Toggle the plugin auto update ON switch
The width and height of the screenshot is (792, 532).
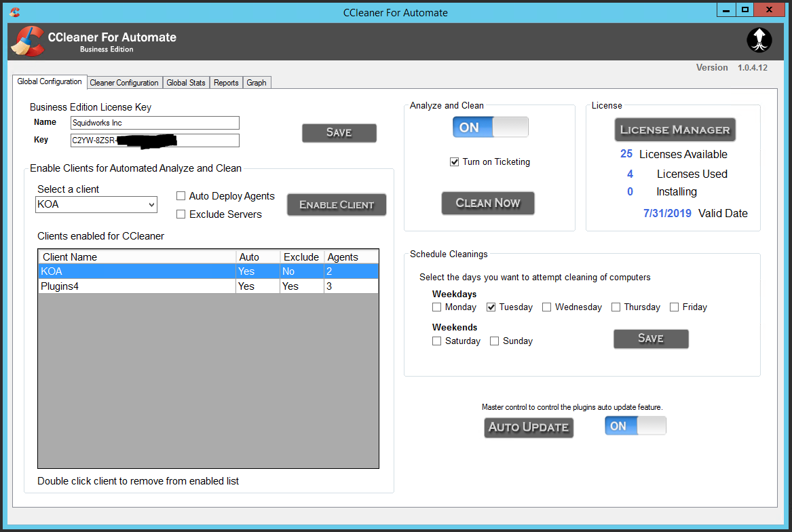pos(635,426)
